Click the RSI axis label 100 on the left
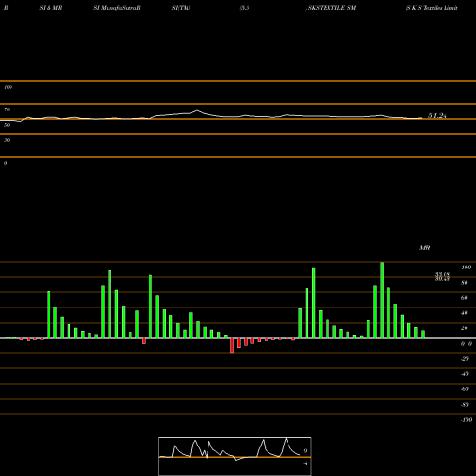 click(x=8, y=87)
